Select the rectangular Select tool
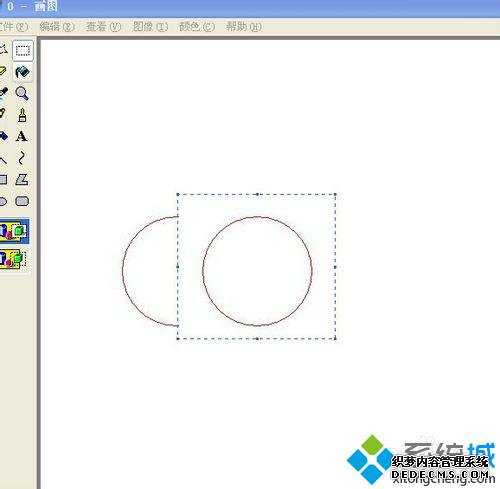The image size is (500, 489). pos(23,51)
